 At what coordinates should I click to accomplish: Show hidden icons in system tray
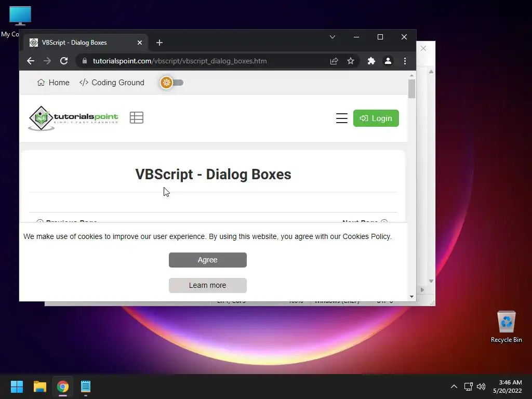coord(454,387)
